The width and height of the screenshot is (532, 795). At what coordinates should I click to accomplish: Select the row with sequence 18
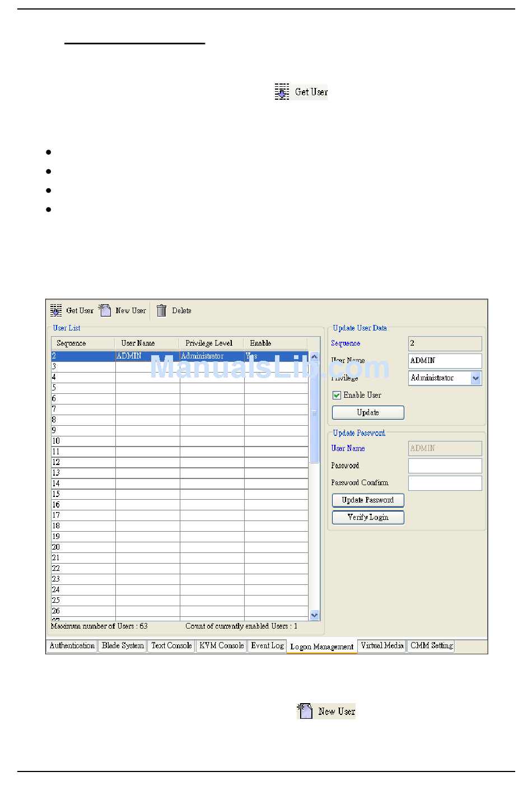click(180, 526)
